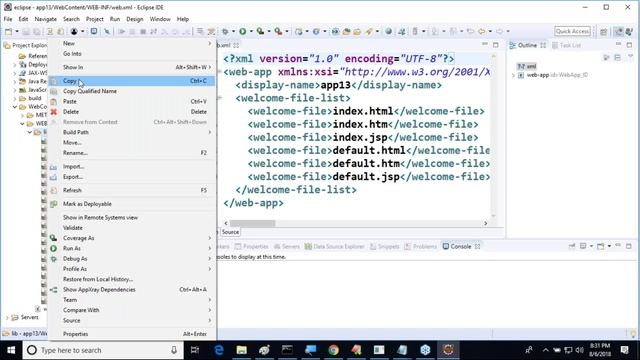Click the editor horizontal scrollbar thumb

pyautogui.click(x=253, y=223)
